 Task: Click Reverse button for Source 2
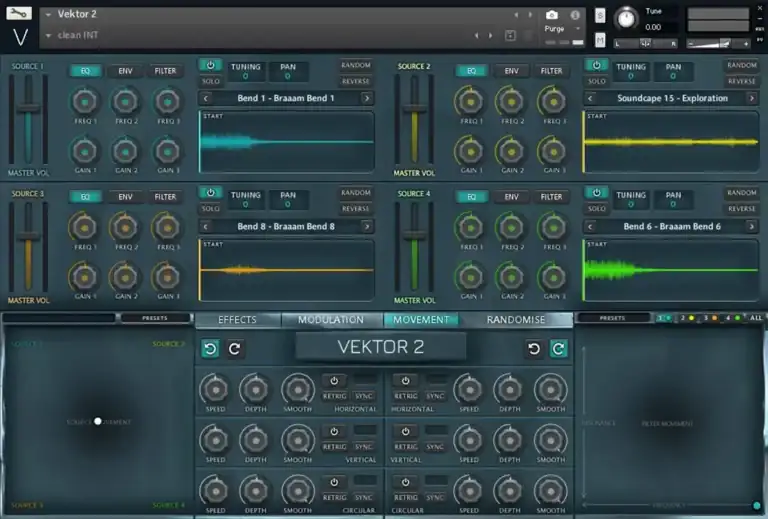pos(742,81)
